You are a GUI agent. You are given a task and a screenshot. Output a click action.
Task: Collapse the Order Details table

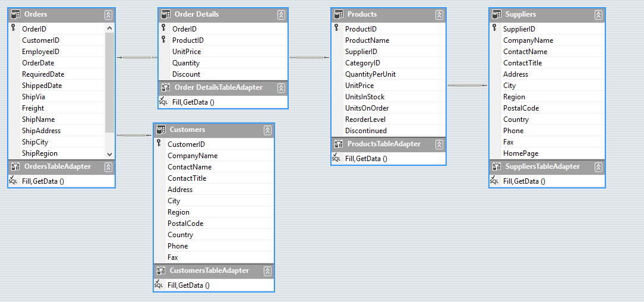[x=282, y=15]
